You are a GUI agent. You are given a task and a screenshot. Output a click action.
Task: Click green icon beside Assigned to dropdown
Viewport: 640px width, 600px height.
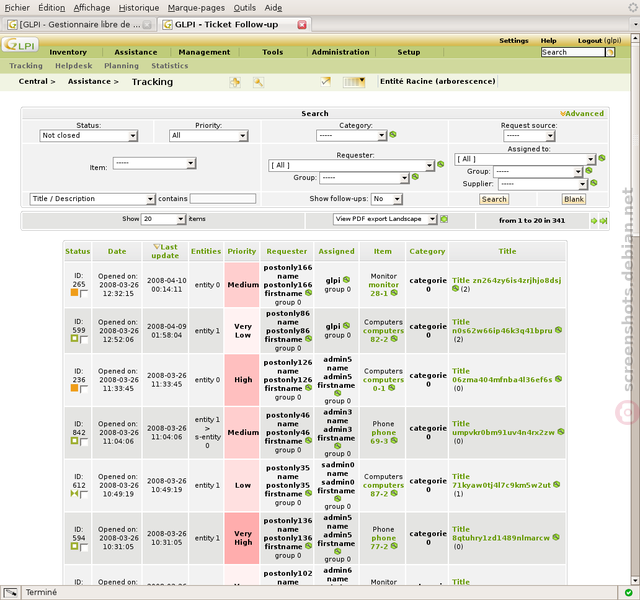602,158
